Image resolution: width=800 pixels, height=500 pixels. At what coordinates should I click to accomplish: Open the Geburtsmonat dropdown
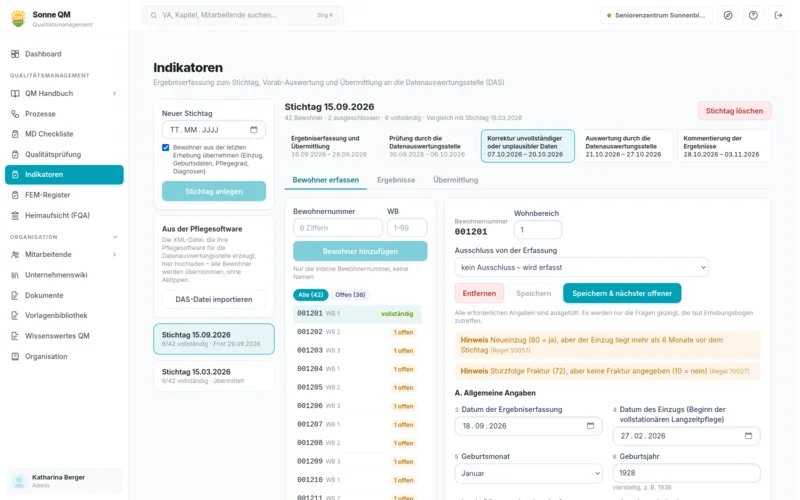(528, 473)
